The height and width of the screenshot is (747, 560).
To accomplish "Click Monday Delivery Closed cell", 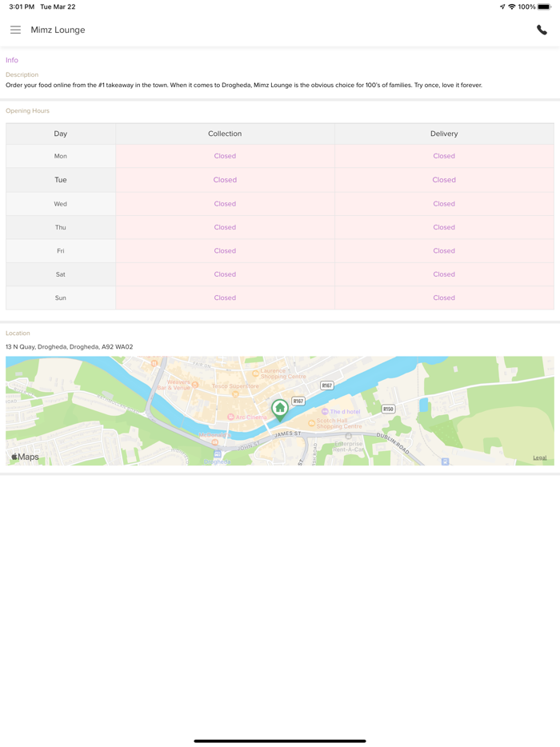I will tap(444, 156).
